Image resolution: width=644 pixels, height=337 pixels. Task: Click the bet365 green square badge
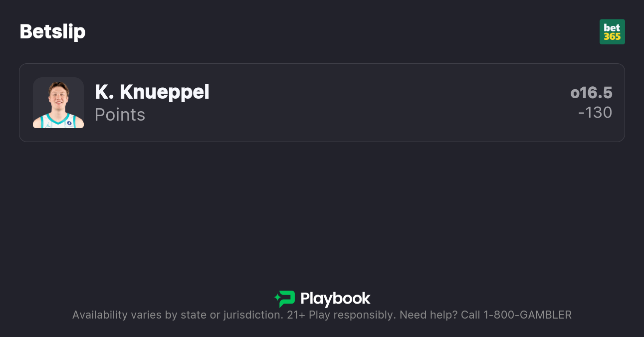(612, 31)
